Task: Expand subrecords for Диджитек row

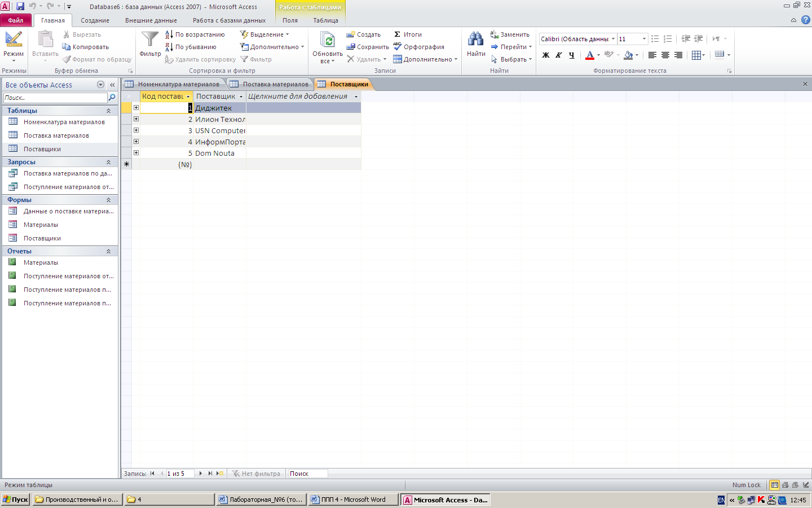Action: pos(136,107)
